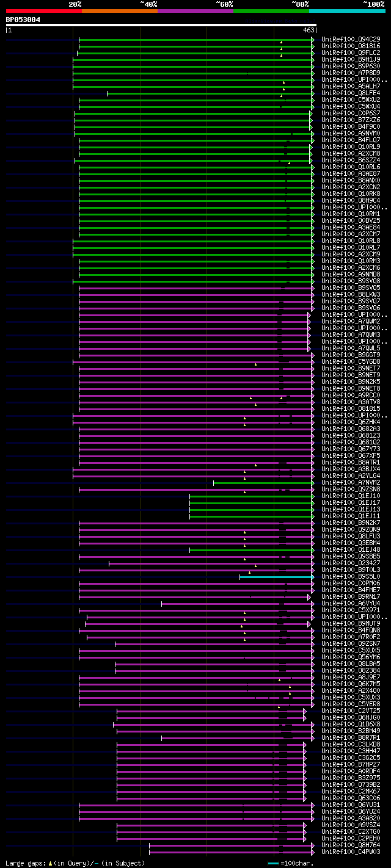Click the UniRef100_O82384 label
Viewport: 391px width, 868px height.
coord(351,671)
